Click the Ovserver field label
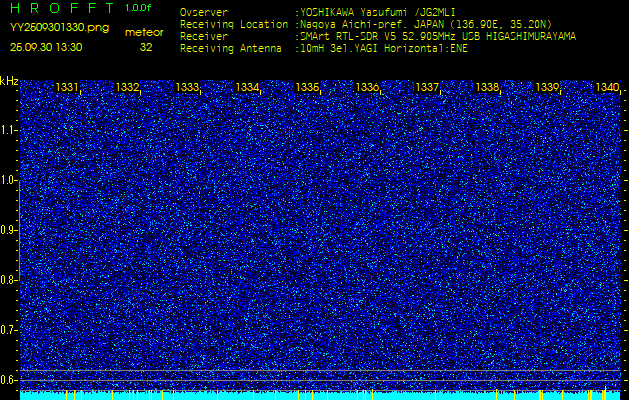The height and width of the screenshot is (400, 629). [x=204, y=13]
